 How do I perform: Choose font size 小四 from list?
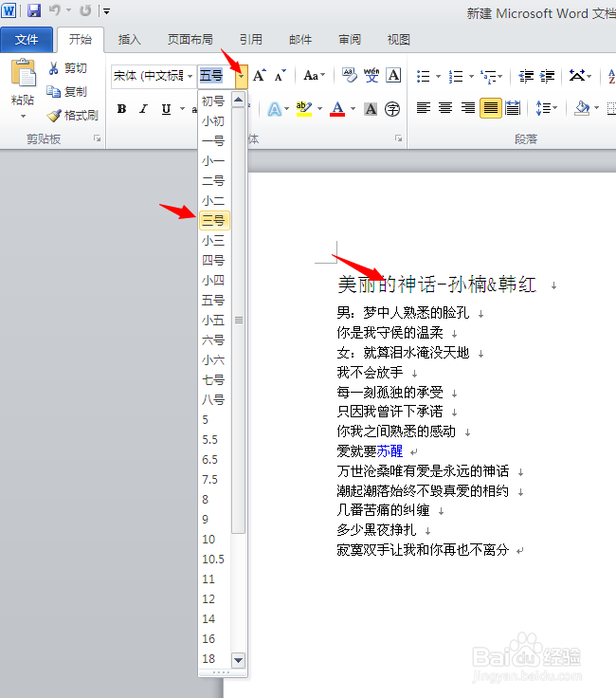214,280
